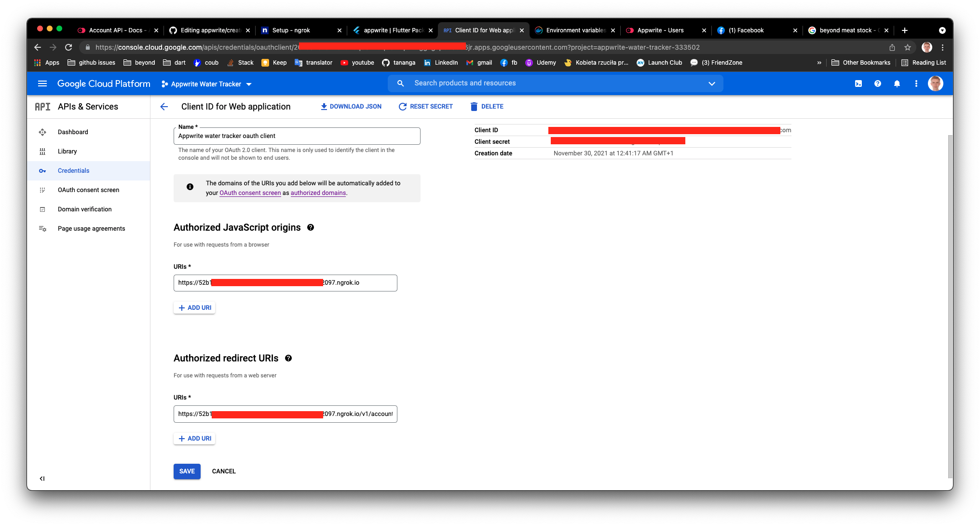
Task: Open the authorized domains link
Action: click(318, 193)
